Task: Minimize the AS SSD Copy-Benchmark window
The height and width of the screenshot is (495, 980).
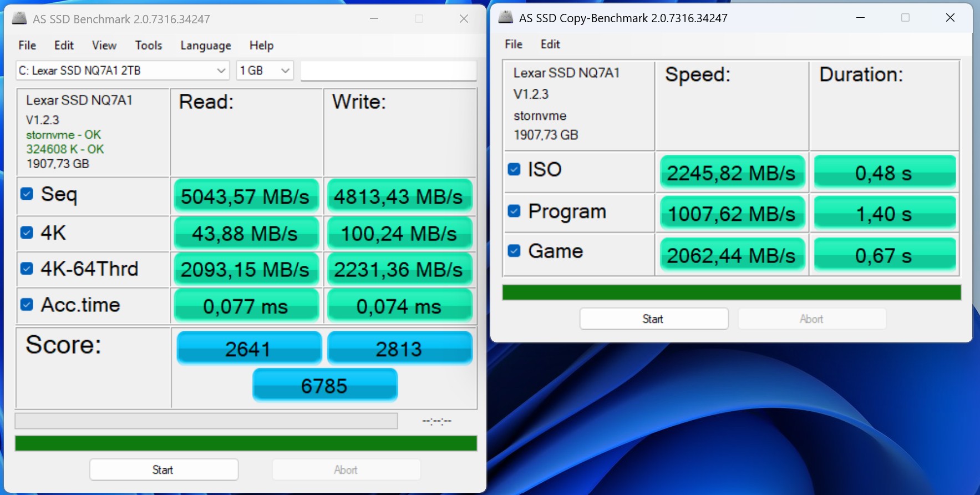Action: (x=860, y=18)
